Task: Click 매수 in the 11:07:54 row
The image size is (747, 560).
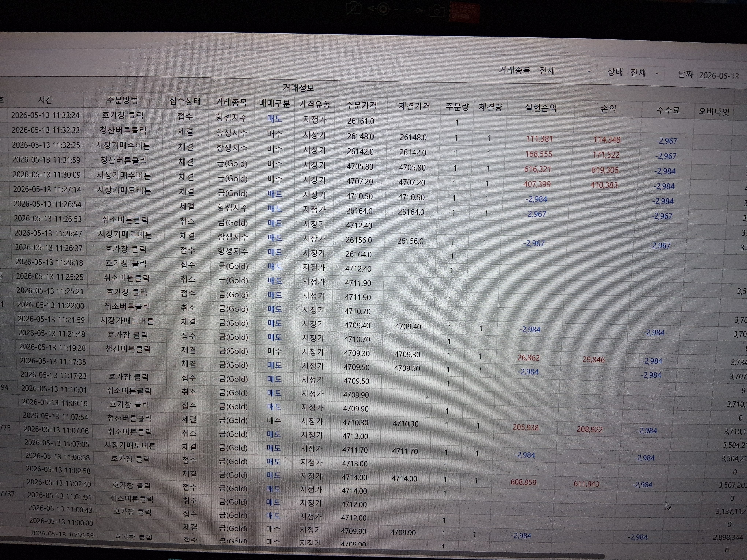Action: 274,421
